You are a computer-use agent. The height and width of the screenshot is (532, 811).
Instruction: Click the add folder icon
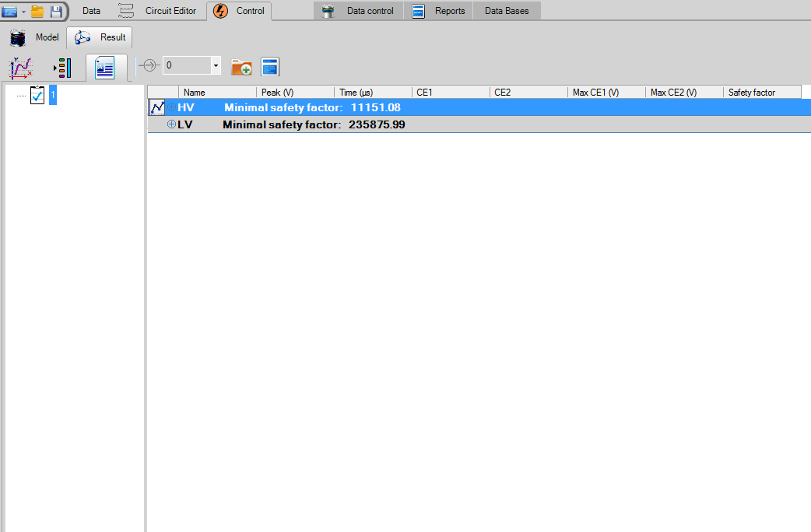coord(241,67)
